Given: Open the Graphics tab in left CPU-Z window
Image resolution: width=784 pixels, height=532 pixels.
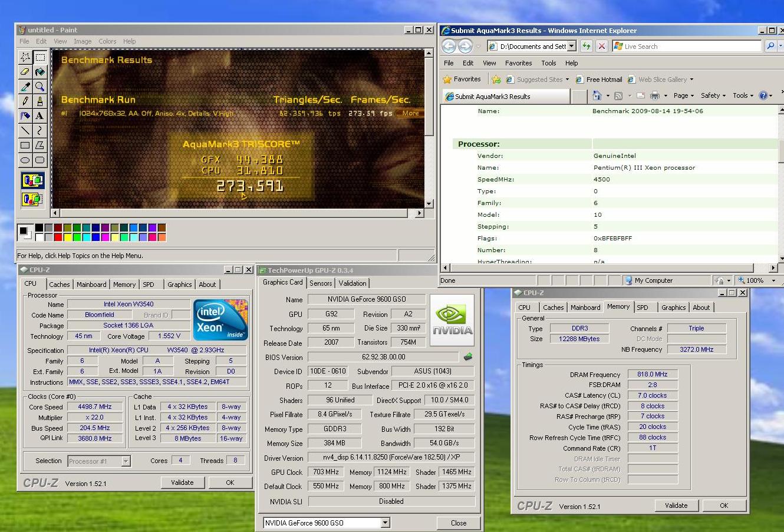Looking at the screenshot, I should tap(179, 285).
